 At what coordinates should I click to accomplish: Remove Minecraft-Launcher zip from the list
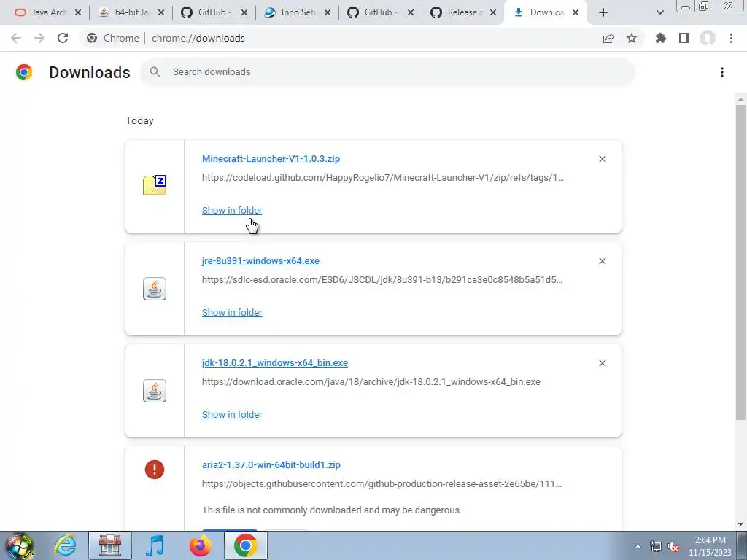click(603, 159)
